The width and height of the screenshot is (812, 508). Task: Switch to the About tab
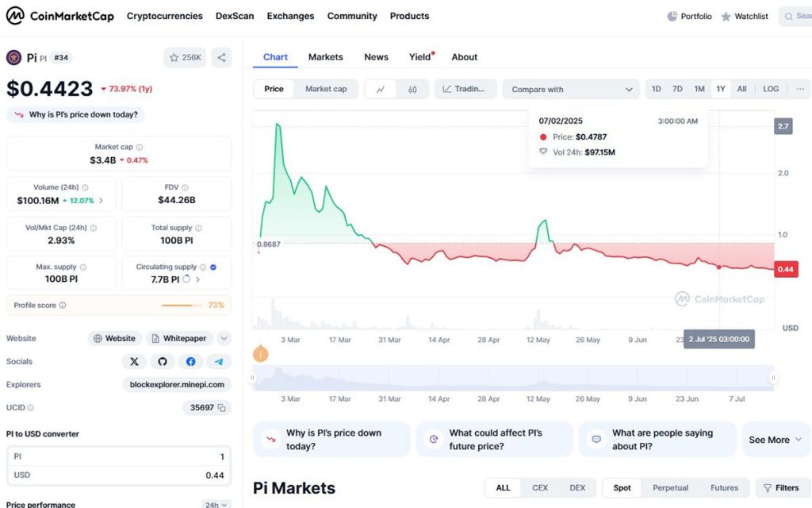tap(465, 57)
